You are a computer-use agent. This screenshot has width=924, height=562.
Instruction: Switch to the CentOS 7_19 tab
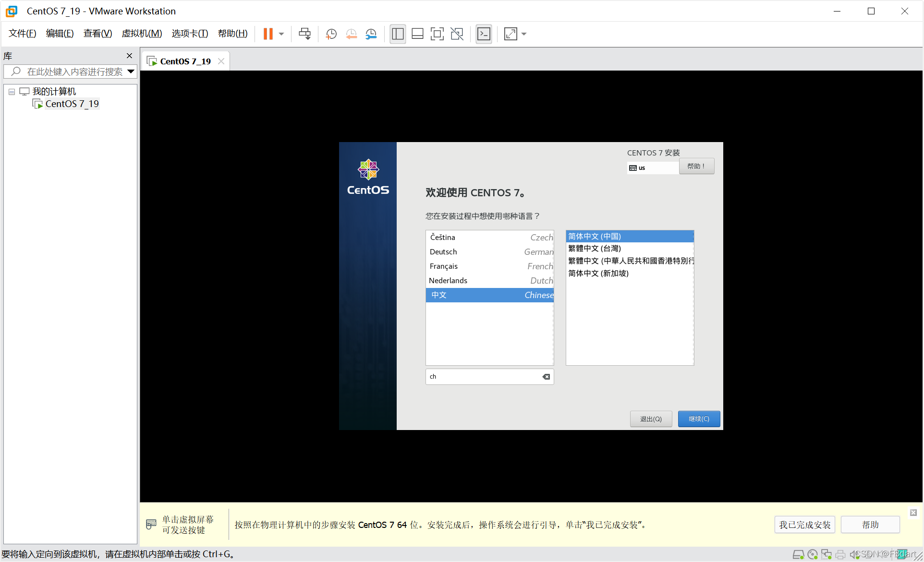185,61
